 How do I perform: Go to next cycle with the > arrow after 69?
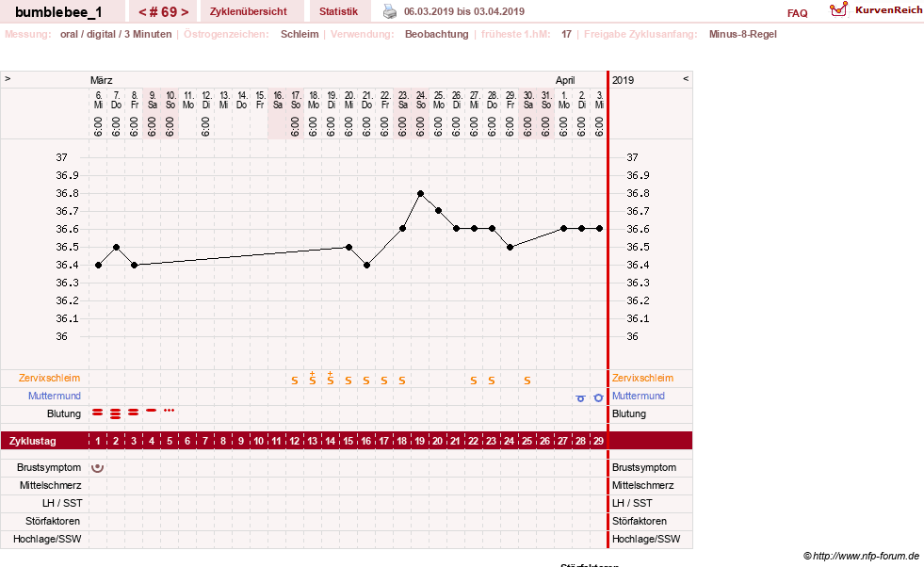(x=185, y=12)
